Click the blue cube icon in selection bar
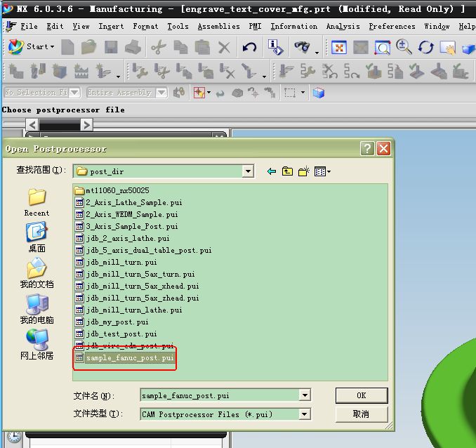Screen dimensions: 476x448 pos(319,93)
